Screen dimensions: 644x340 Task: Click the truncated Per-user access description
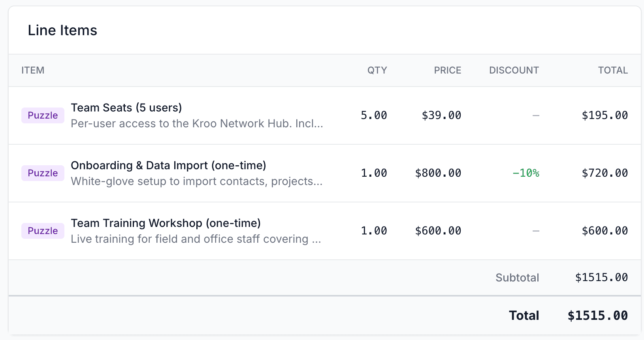pos(197,124)
